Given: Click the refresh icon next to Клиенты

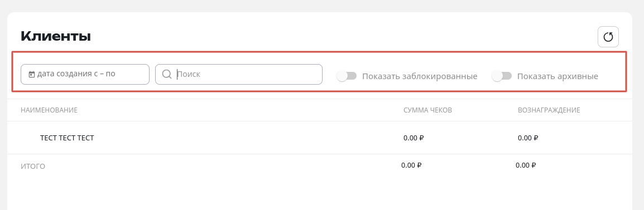Looking at the screenshot, I should [x=608, y=37].
